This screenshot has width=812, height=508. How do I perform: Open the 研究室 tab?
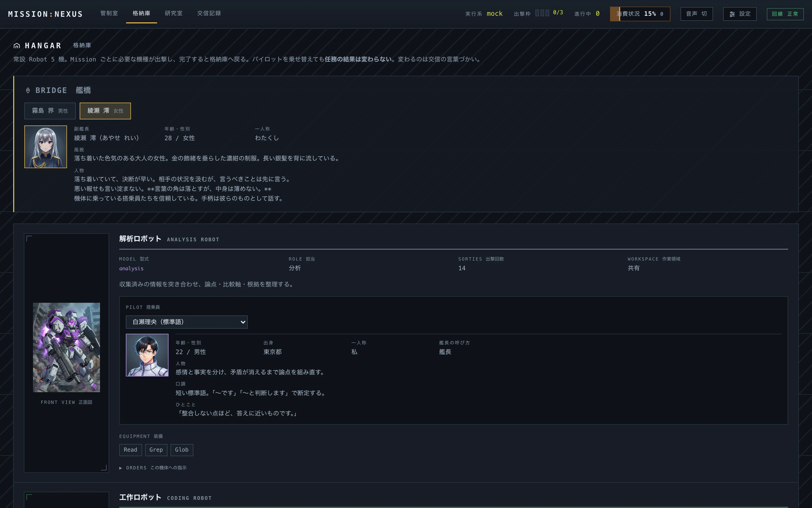point(174,13)
